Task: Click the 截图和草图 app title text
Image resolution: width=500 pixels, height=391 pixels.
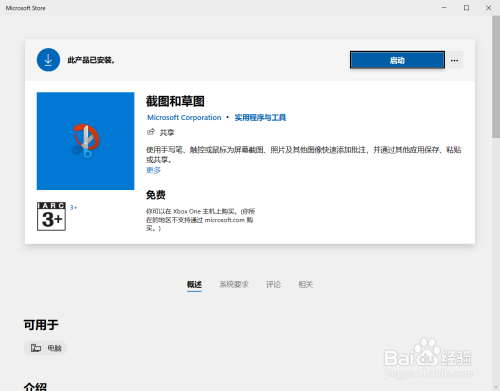Action: [x=175, y=101]
